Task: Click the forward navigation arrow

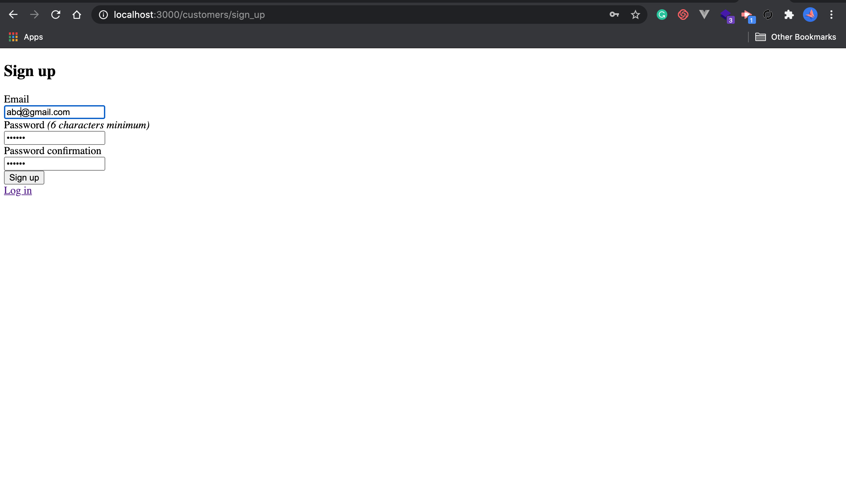Action: pyautogui.click(x=34, y=15)
